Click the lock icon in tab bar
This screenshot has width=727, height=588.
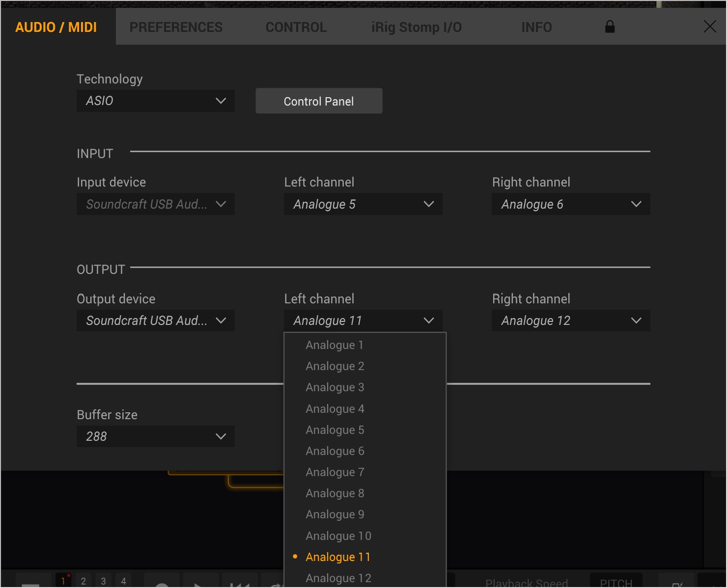pos(610,27)
